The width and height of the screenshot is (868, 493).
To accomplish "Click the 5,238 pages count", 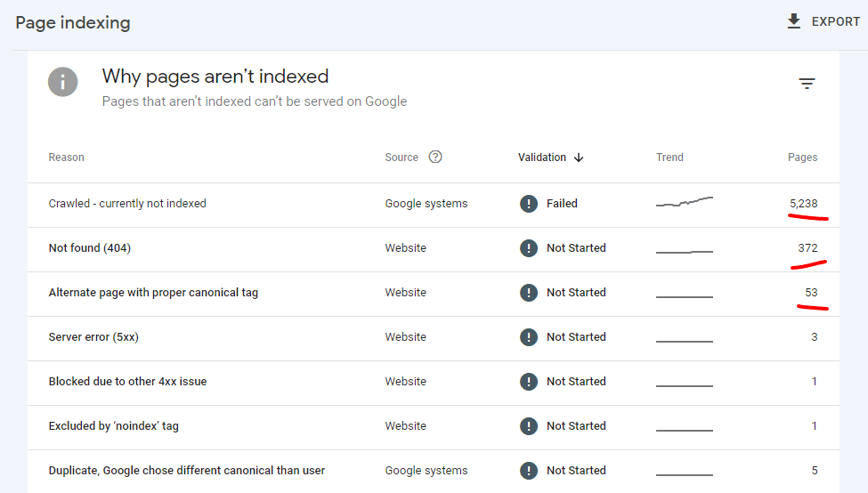I will pyautogui.click(x=803, y=204).
